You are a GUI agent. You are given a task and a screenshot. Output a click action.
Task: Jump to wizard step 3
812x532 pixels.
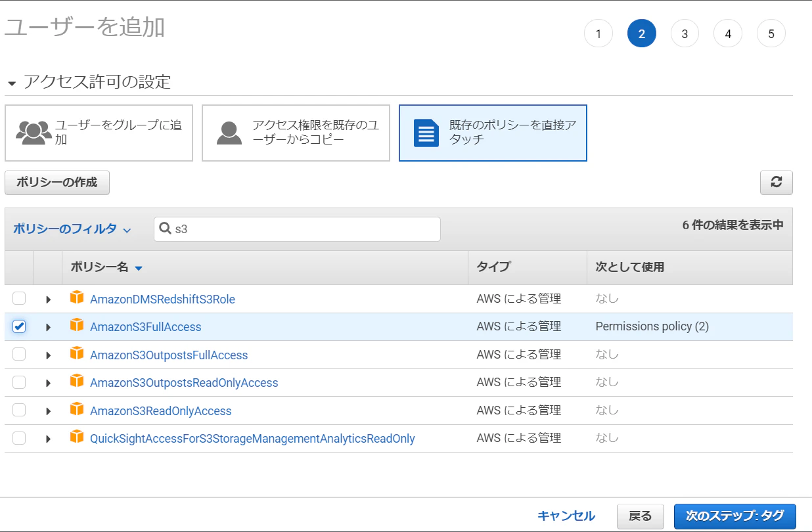coord(685,33)
